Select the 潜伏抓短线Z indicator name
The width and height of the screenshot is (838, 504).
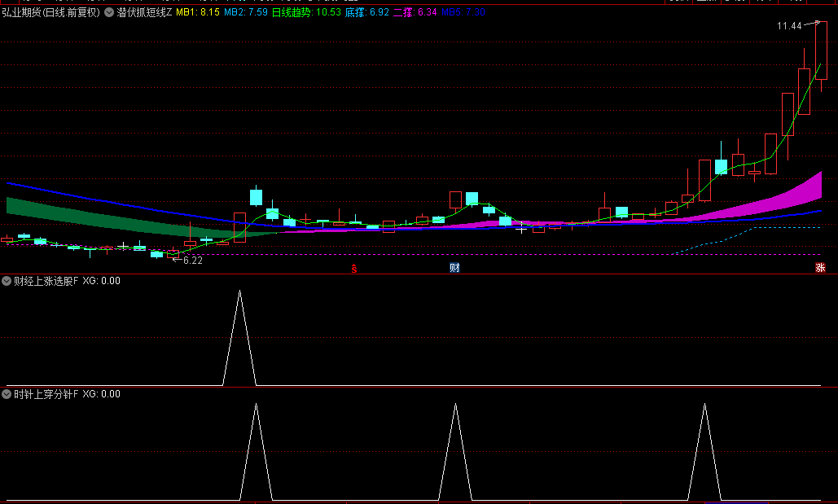[144, 12]
